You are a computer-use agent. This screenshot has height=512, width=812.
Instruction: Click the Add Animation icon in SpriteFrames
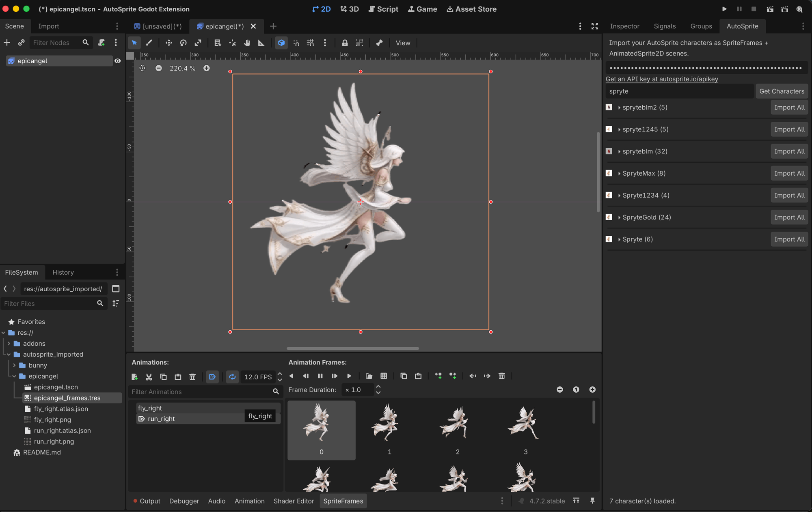134,377
